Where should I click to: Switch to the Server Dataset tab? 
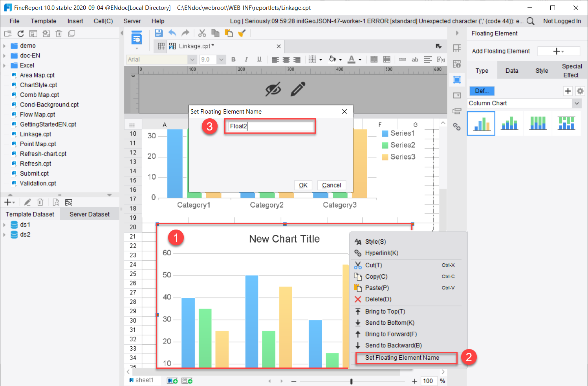pyautogui.click(x=90, y=214)
